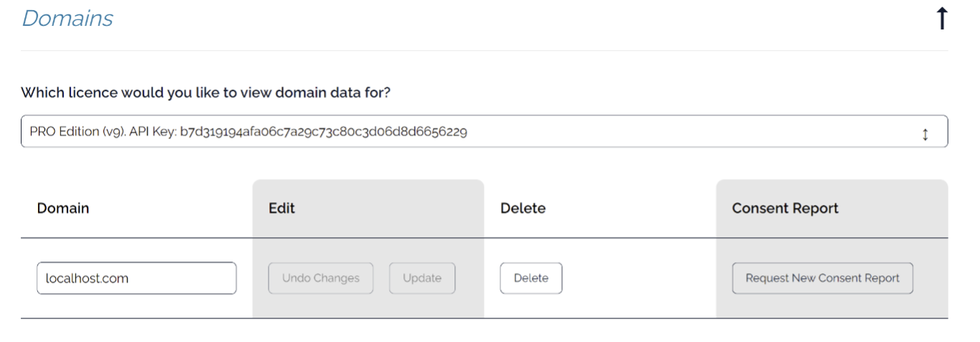Viewport: 980px width, 342px height.
Task: Focus the localhost.com domain field
Action: point(136,278)
